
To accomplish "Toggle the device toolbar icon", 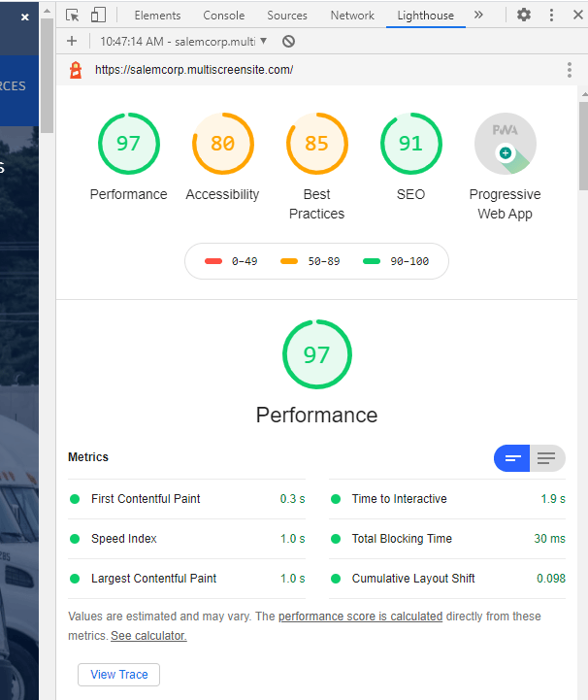I will point(98,16).
